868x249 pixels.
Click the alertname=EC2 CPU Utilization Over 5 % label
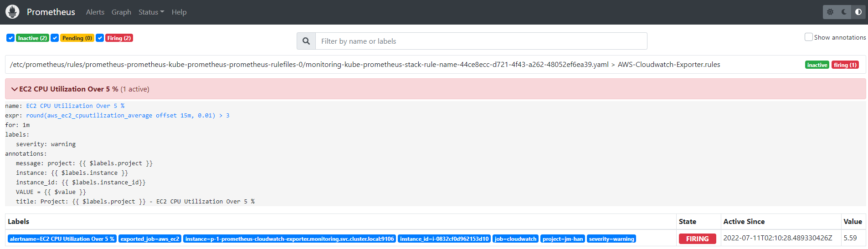click(x=62, y=239)
